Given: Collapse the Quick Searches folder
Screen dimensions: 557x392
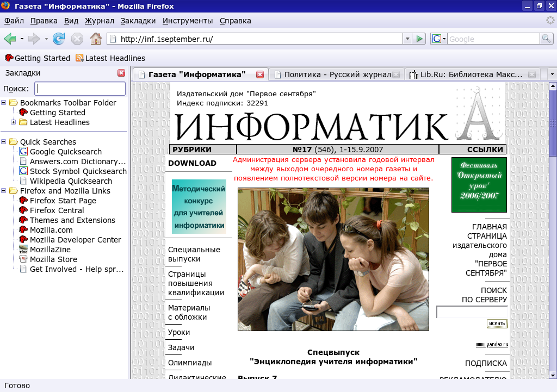Looking at the screenshot, I should tap(5, 142).
